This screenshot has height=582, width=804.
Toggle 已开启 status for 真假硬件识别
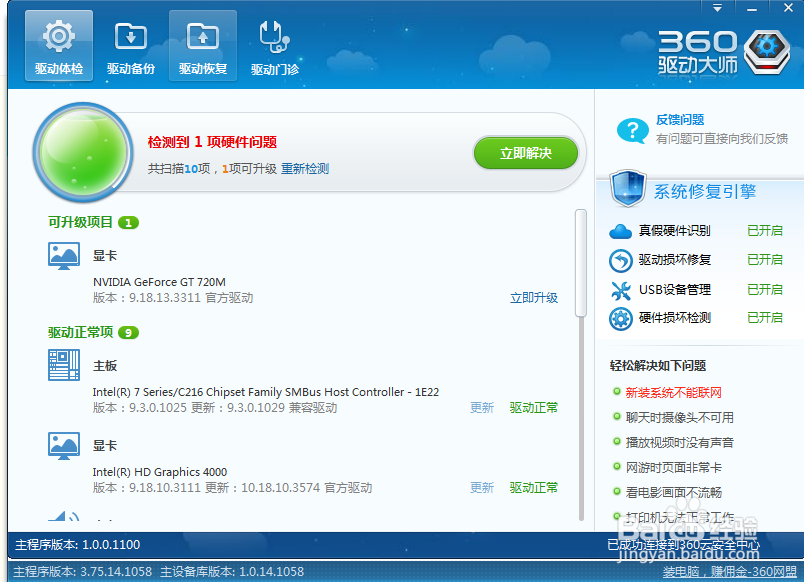click(x=765, y=231)
